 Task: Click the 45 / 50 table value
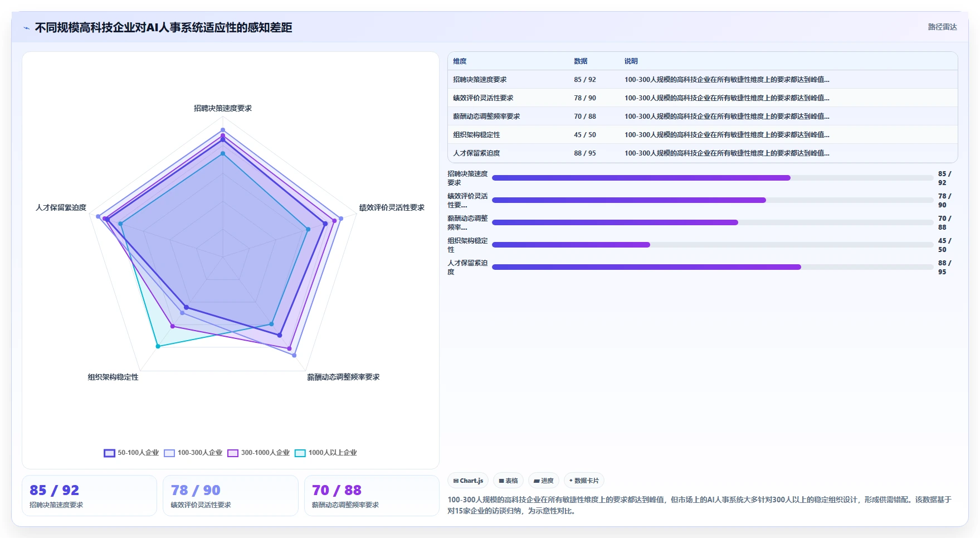point(585,135)
